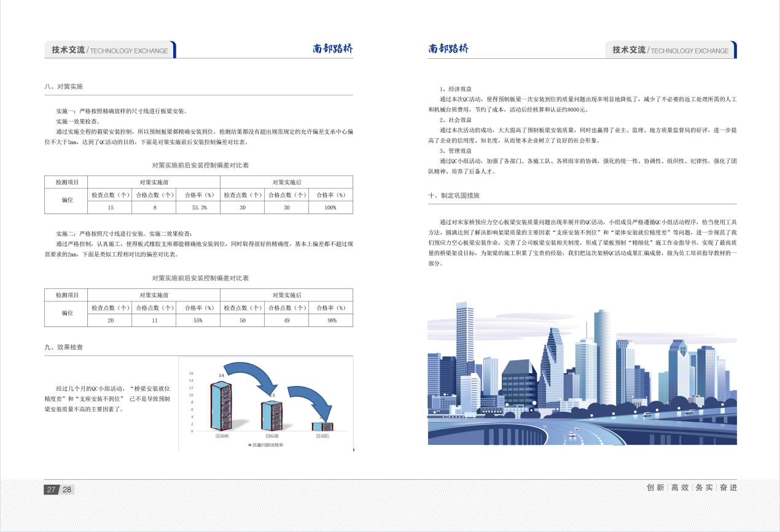Click the short 活动后 bar in the chart
Screen dimensions: 780x532
[323, 426]
